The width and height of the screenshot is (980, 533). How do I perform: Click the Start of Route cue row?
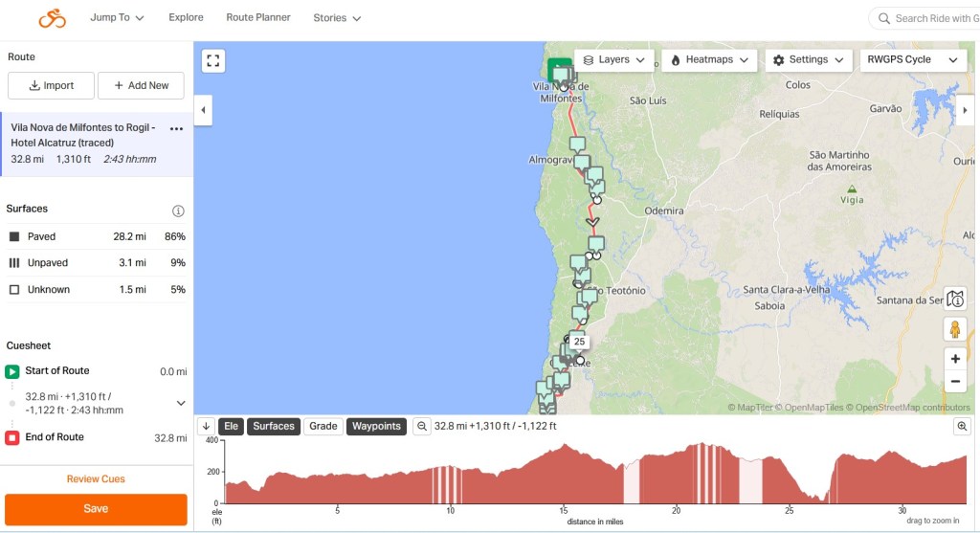click(97, 371)
